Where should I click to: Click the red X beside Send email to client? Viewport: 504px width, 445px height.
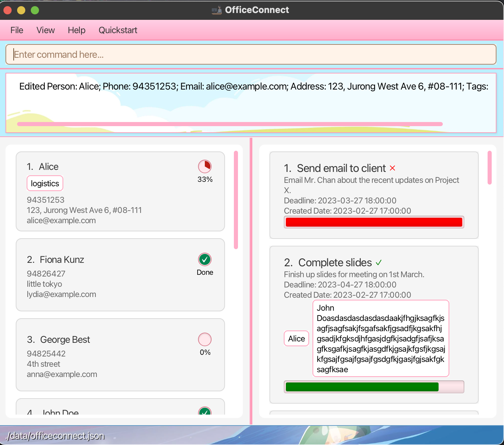click(393, 168)
